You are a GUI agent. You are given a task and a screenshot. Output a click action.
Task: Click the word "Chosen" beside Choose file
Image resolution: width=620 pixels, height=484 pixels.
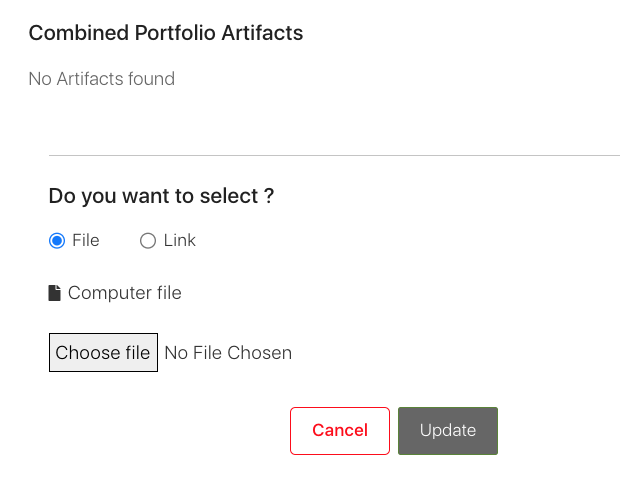pos(259,353)
